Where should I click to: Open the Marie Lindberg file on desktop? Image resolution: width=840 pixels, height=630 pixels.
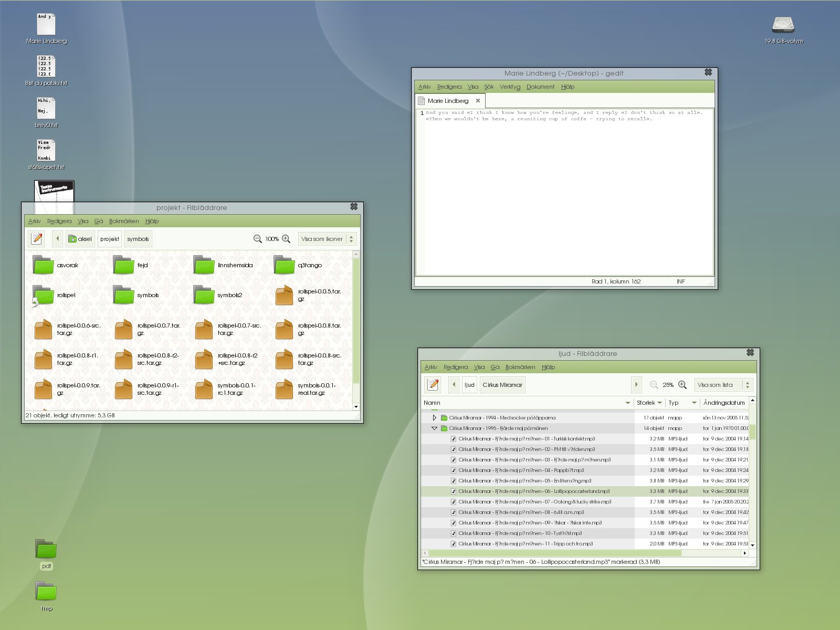[x=46, y=24]
